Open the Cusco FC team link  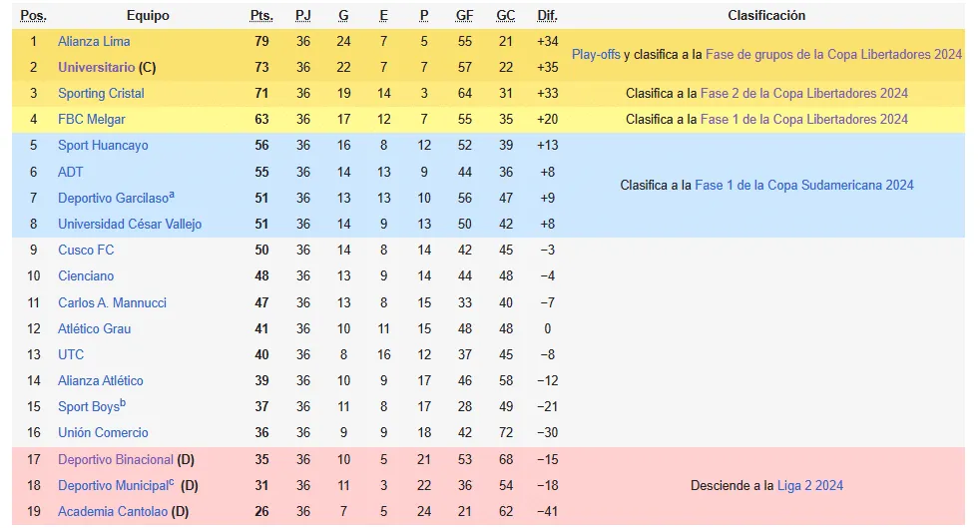[86, 250]
